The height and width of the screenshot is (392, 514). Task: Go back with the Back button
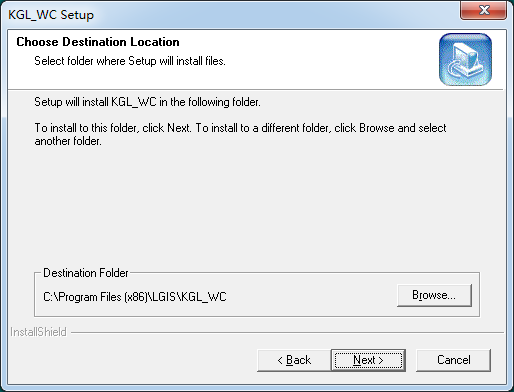[294, 360]
